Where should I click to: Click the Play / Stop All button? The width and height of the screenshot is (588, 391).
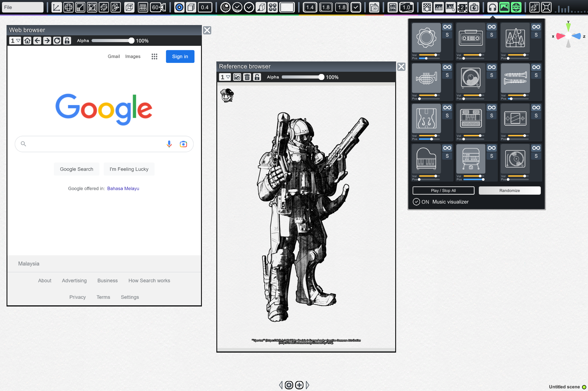tap(443, 190)
